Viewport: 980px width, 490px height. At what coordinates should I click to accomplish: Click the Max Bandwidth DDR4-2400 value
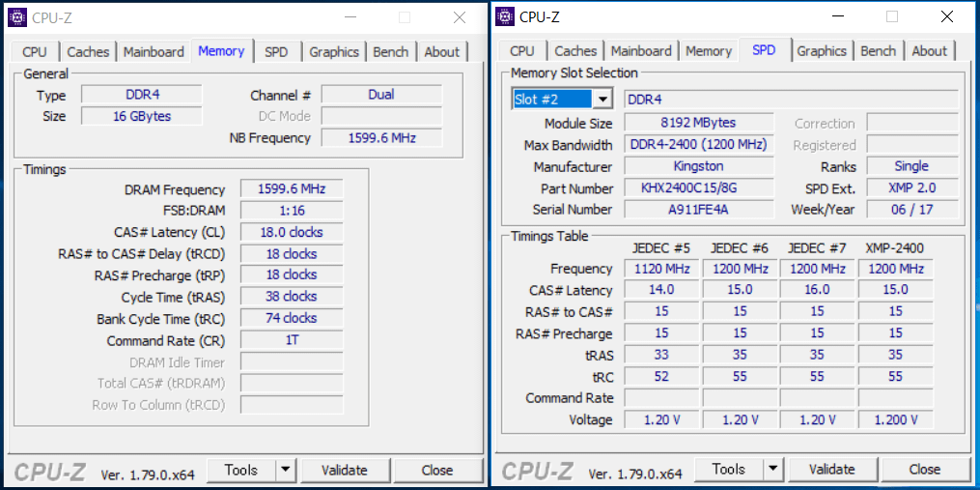click(x=699, y=145)
